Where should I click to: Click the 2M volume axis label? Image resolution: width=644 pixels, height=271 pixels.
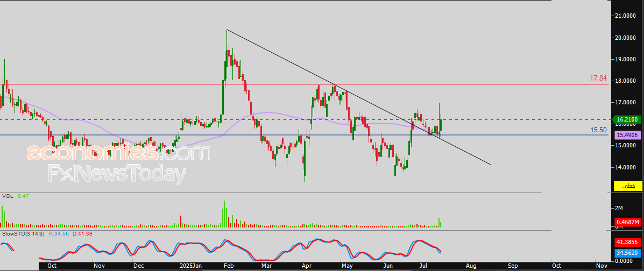coord(619,208)
